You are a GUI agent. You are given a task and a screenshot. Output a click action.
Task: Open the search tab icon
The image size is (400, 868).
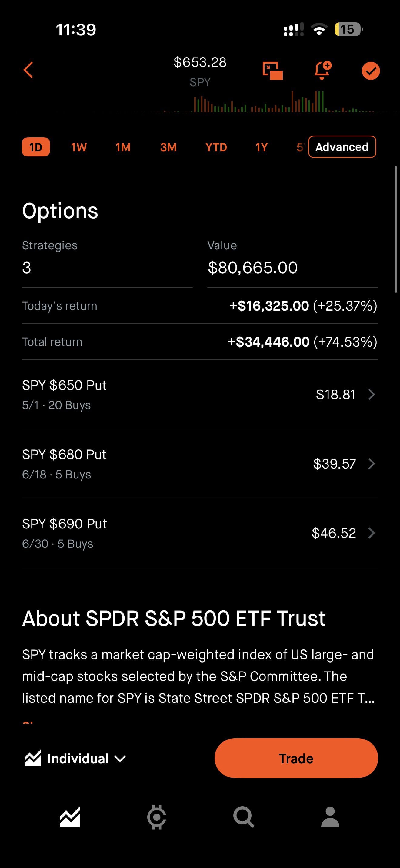coord(244,817)
